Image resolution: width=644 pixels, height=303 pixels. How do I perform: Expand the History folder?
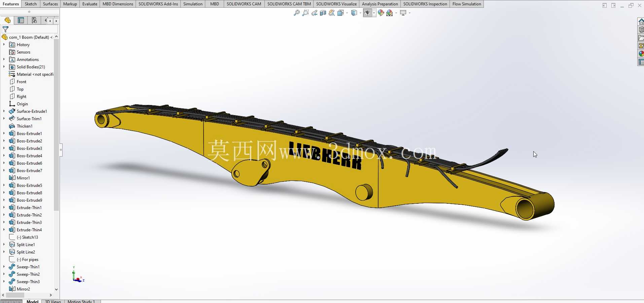[4, 44]
